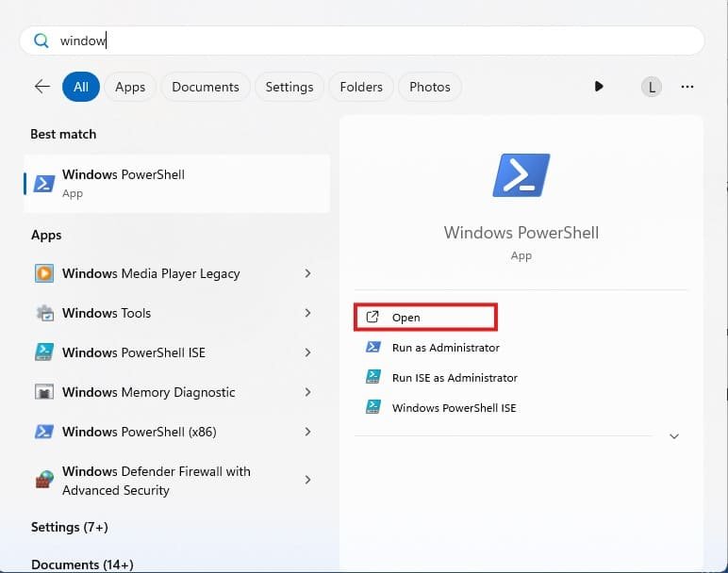Click the large PowerShell logo in preview

pyautogui.click(x=521, y=175)
